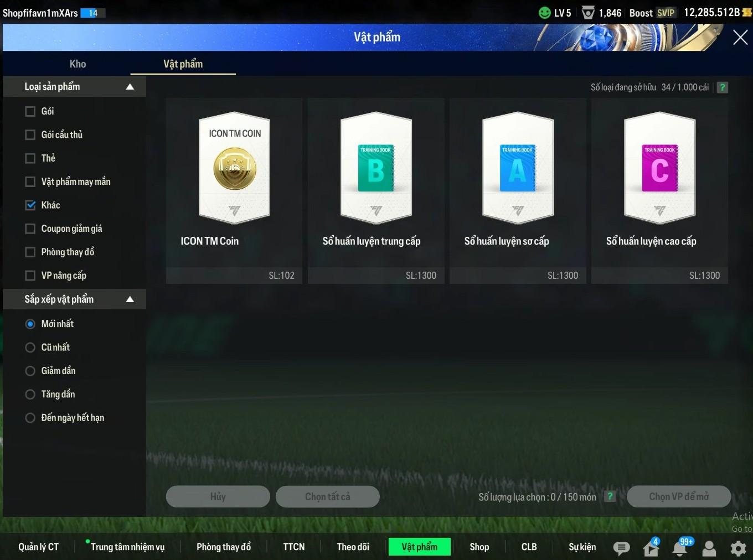Viewport: 753px width, 560px height.
Task: Collapse the Sắp xếp vật phẩm section
Action: [x=130, y=299]
